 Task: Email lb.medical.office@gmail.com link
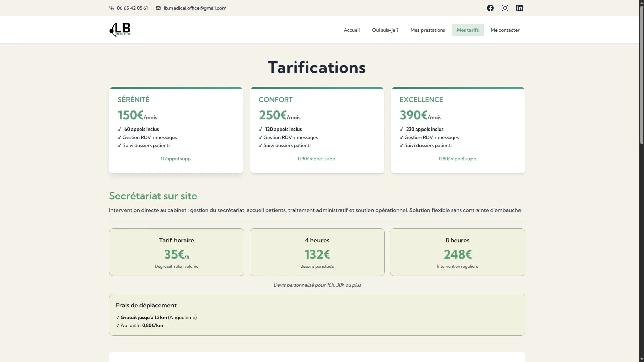click(x=195, y=8)
